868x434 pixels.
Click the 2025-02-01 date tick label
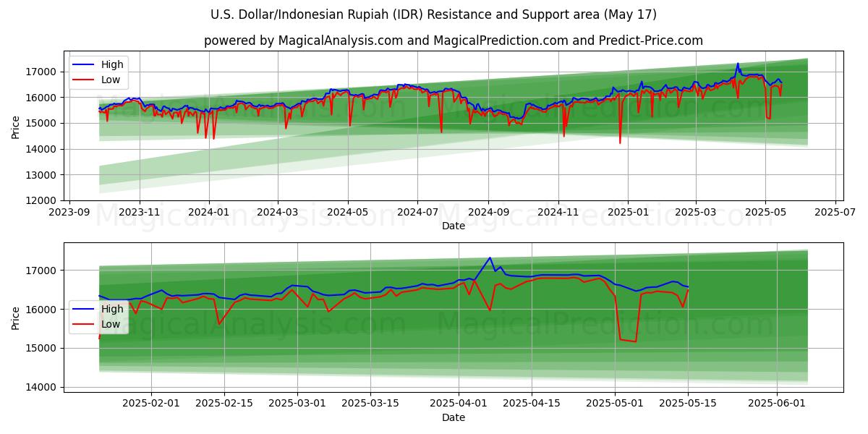coord(151,404)
